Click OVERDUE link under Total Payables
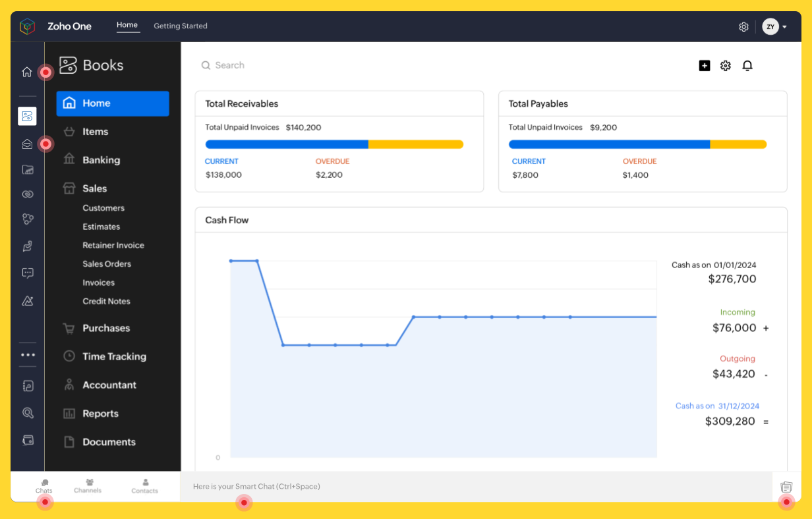The width and height of the screenshot is (812, 519). click(x=640, y=161)
